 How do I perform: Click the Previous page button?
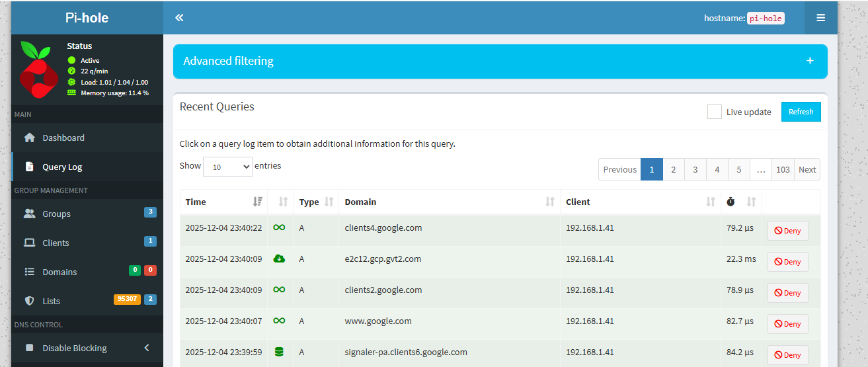tap(619, 169)
